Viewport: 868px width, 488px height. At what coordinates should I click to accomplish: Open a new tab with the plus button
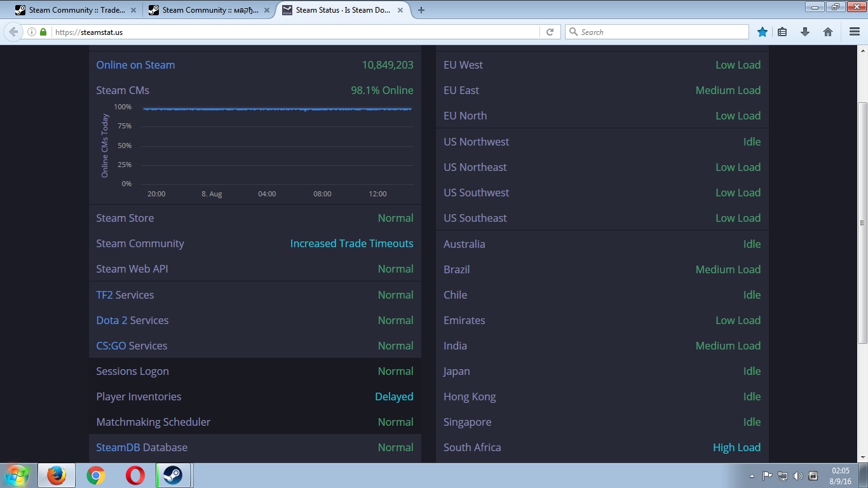pyautogui.click(x=421, y=10)
